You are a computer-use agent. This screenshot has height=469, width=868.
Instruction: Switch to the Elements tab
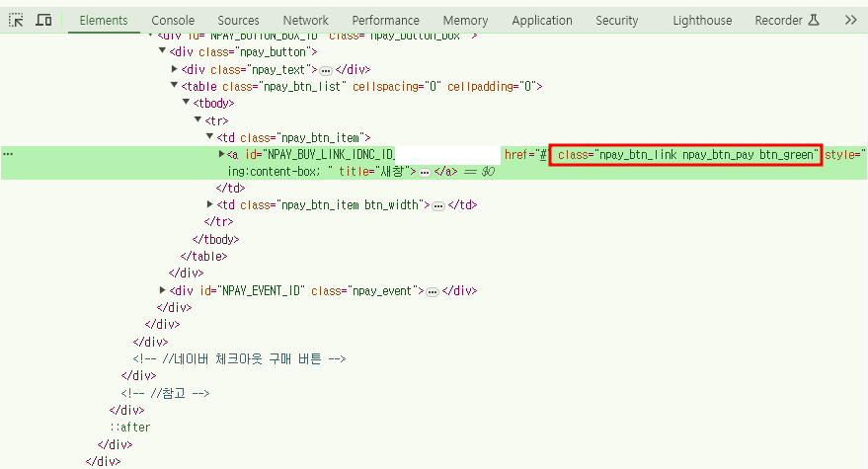104,21
